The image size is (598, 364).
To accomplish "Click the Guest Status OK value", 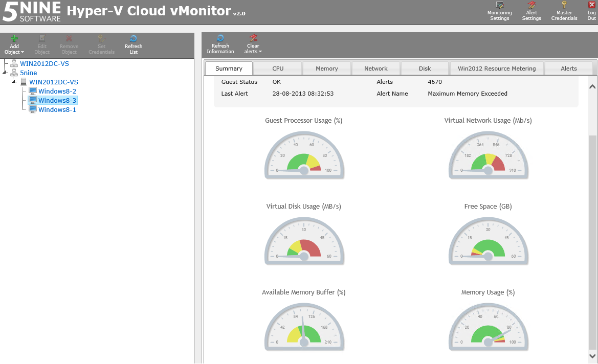I will 277,82.
